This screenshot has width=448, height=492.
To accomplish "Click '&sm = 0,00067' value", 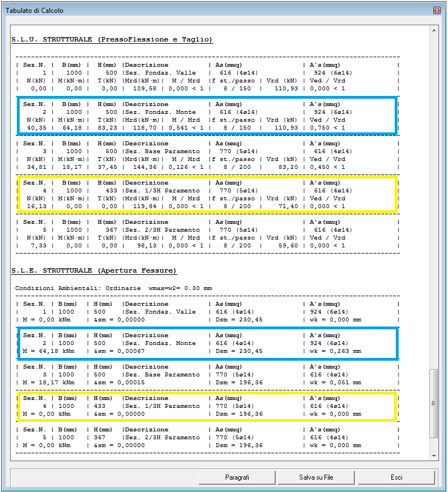I will coord(120,351).
